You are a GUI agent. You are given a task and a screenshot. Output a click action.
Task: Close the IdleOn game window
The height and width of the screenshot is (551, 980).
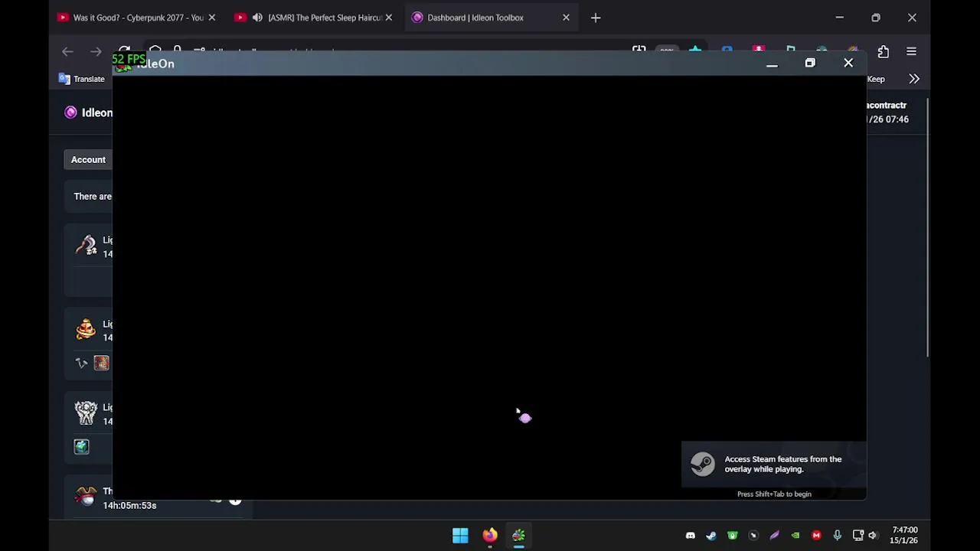pyautogui.click(x=848, y=64)
